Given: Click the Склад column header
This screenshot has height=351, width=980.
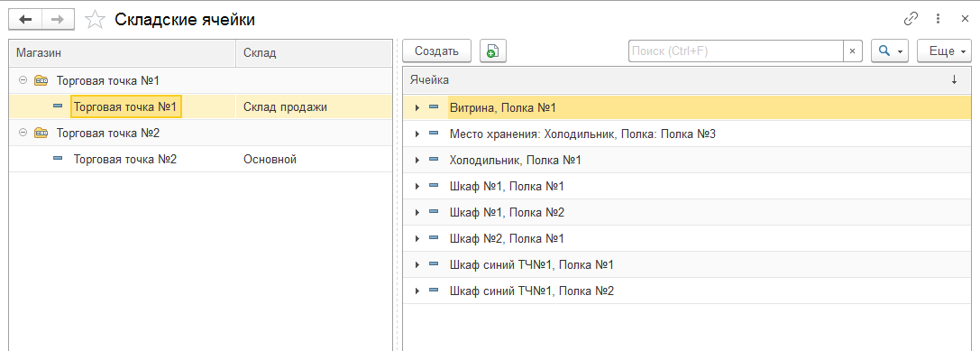Looking at the screenshot, I should (x=314, y=54).
